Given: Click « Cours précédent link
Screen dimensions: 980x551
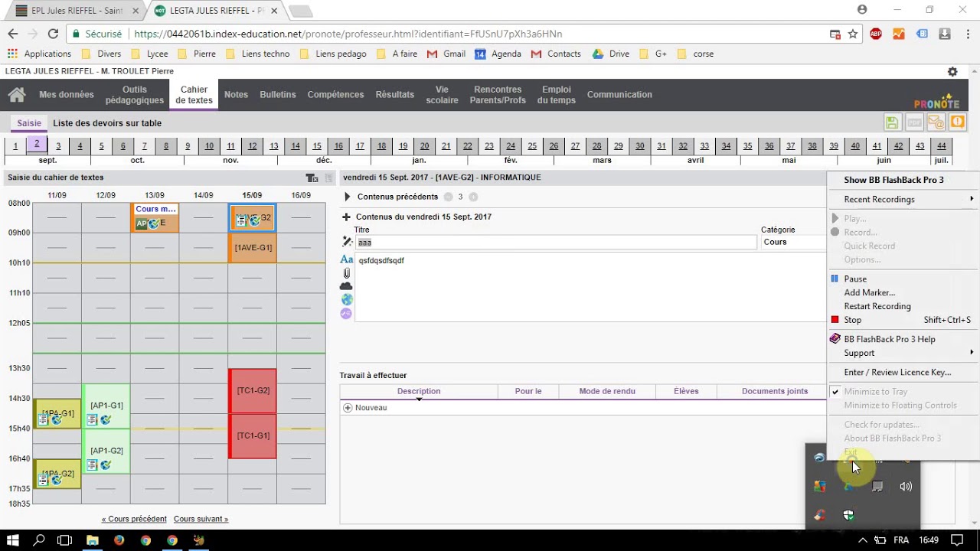Looking at the screenshot, I should 134,519.
